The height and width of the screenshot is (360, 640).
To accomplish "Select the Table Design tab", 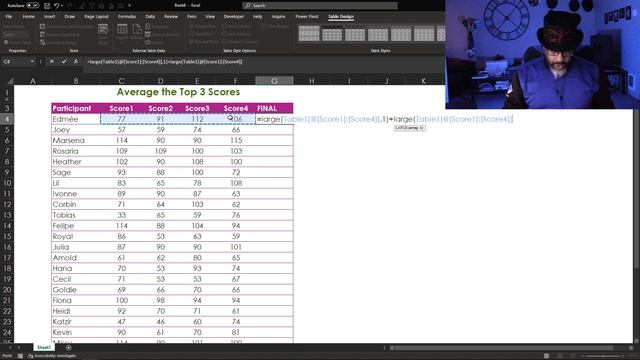I will pyautogui.click(x=341, y=17).
